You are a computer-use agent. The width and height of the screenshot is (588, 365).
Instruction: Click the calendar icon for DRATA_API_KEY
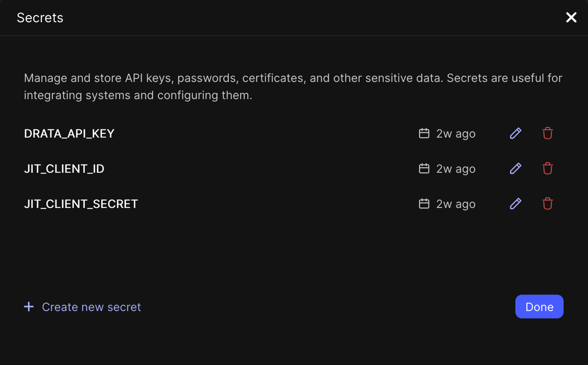click(424, 133)
